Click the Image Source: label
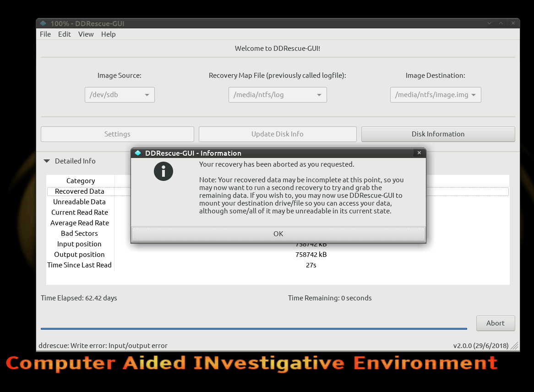Image resolution: width=534 pixels, height=392 pixels. tap(120, 76)
